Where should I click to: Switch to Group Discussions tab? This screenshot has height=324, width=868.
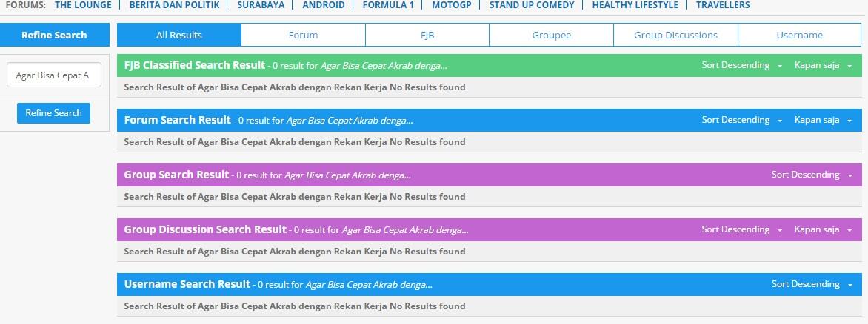click(675, 35)
